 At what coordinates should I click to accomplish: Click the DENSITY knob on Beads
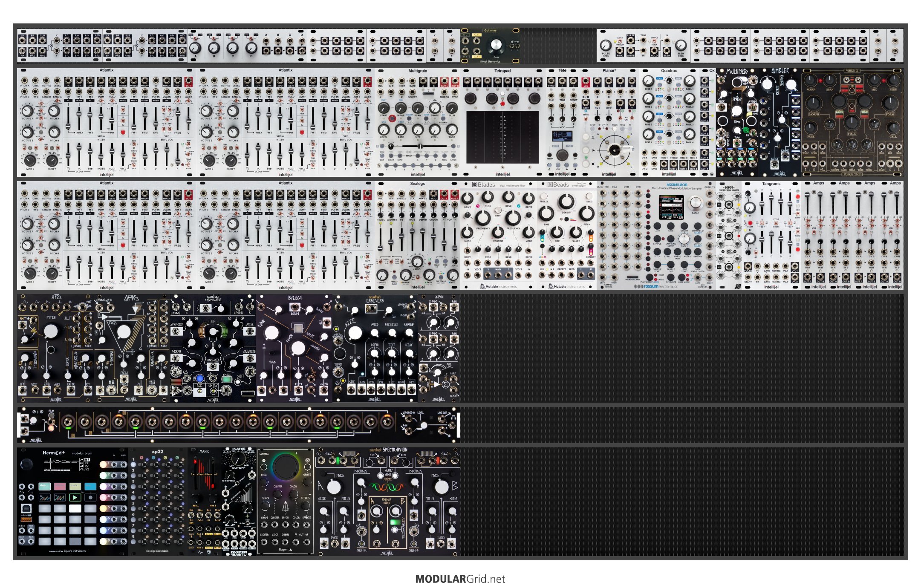click(x=566, y=201)
